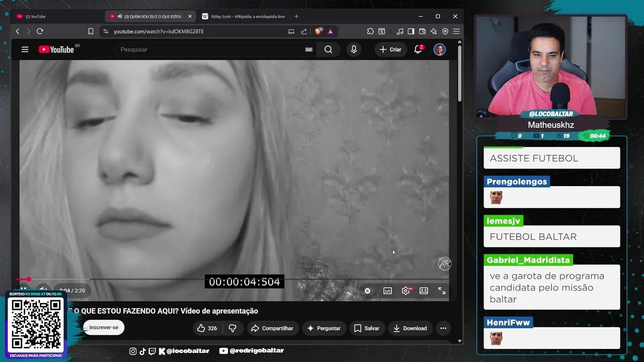Image resolution: width=644 pixels, height=362 pixels.
Task: Open more actions three-dot menu
Action: point(443,328)
